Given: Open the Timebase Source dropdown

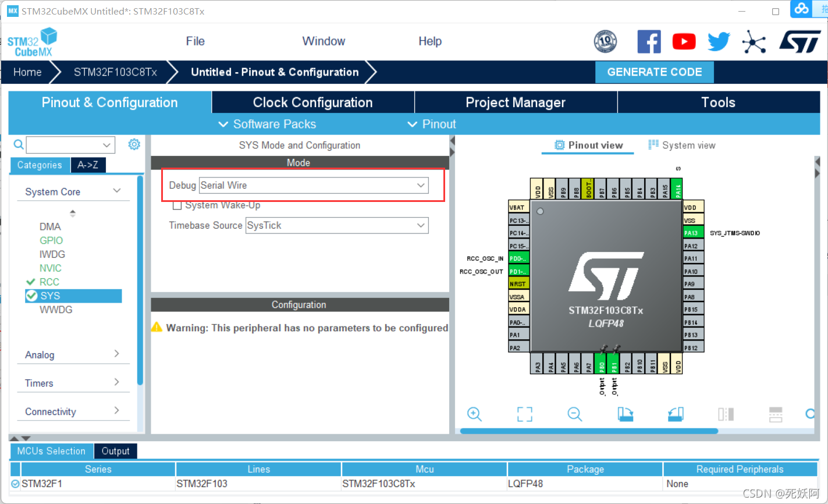Looking at the screenshot, I should click(337, 225).
